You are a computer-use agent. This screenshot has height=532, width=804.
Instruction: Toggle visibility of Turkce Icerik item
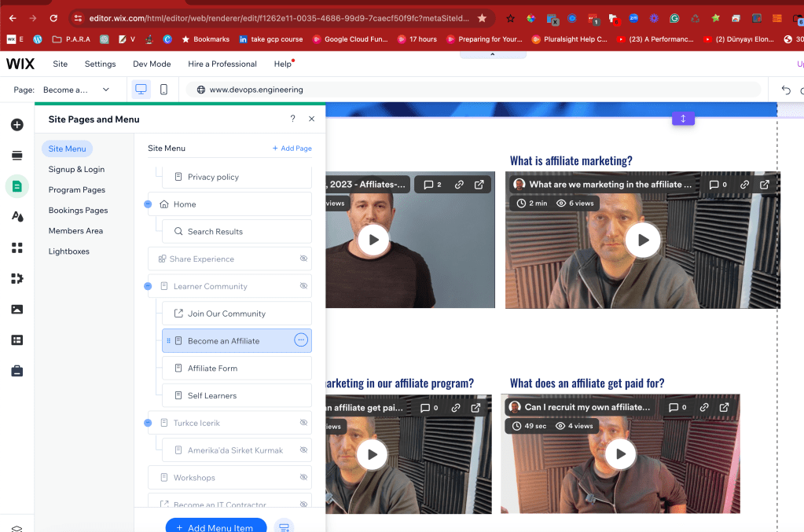pos(303,422)
